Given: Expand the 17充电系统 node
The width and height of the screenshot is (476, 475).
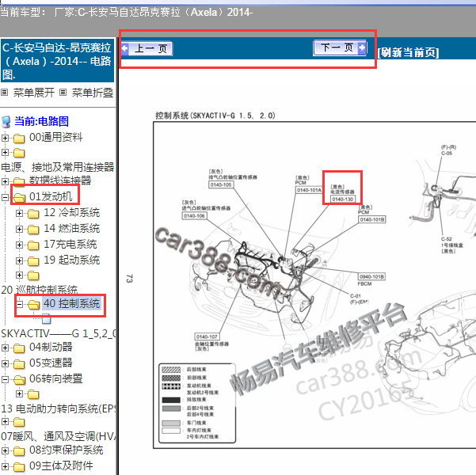Looking at the screenshot, I should point(20,245).
